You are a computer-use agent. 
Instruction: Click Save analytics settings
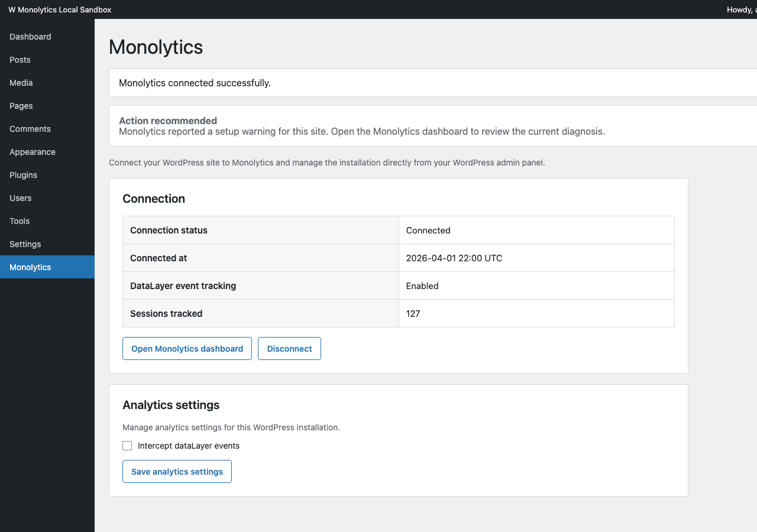coord(177,471)
